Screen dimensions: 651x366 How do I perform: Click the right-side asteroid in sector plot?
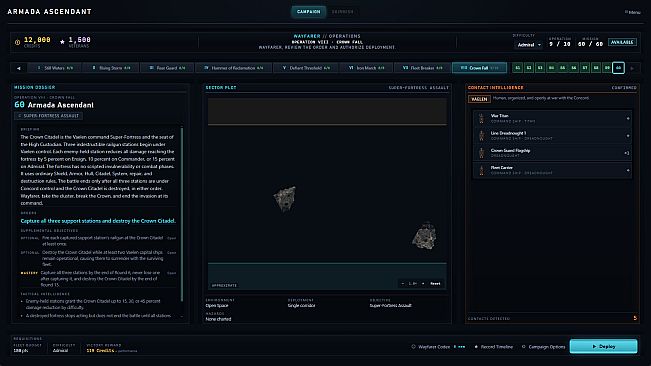(x=424, y=236)
